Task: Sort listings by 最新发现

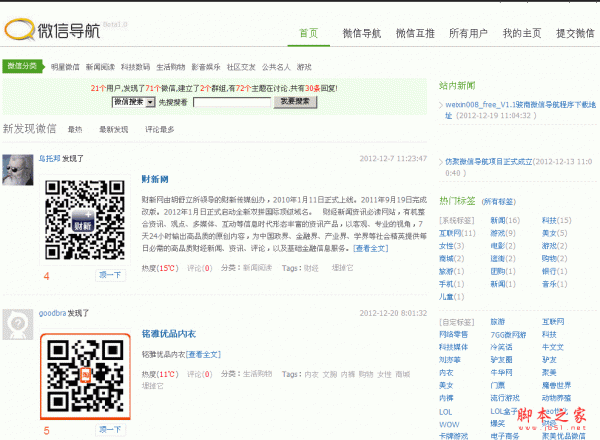Action: coord(114,129)
